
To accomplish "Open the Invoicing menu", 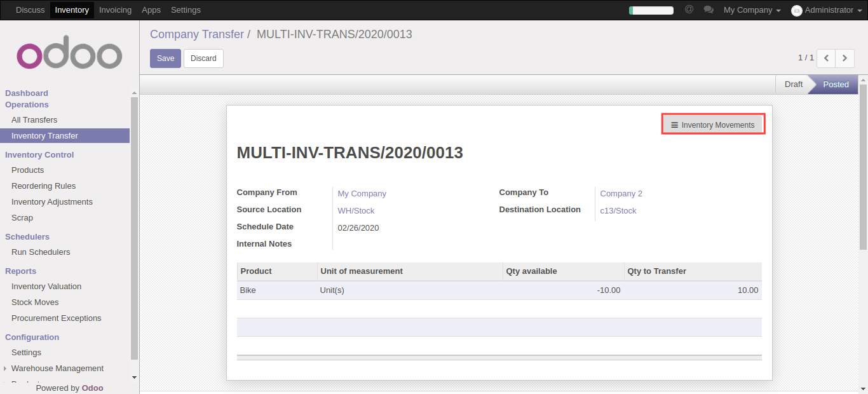I will (115, 10).
